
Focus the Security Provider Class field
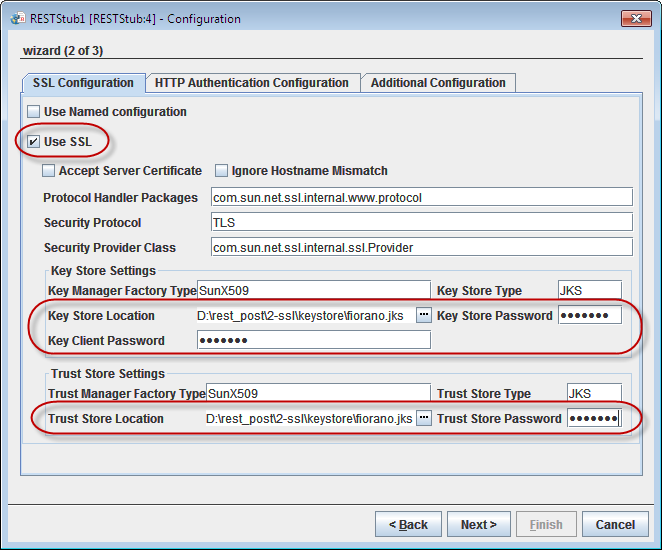click(x=421, y=247)
